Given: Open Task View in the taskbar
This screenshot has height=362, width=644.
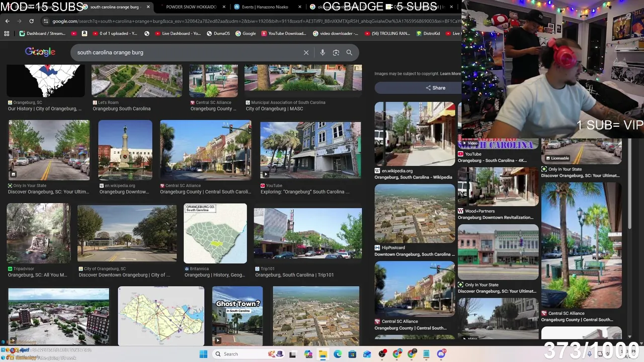Looking at the screenshot, I should 293,354.
